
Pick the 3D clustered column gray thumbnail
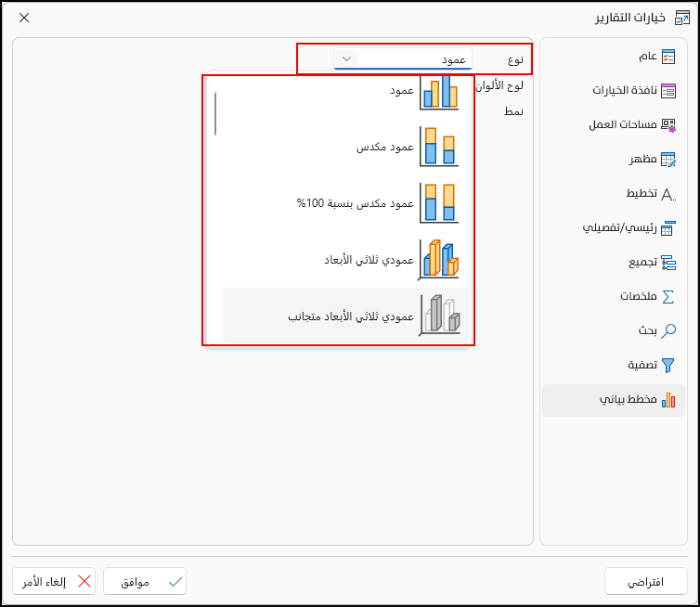439,316
